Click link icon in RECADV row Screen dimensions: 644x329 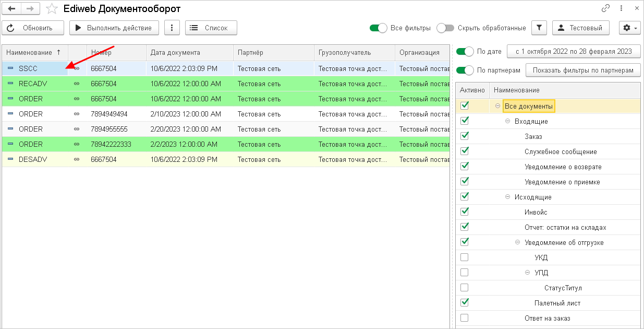pos(77,84)
